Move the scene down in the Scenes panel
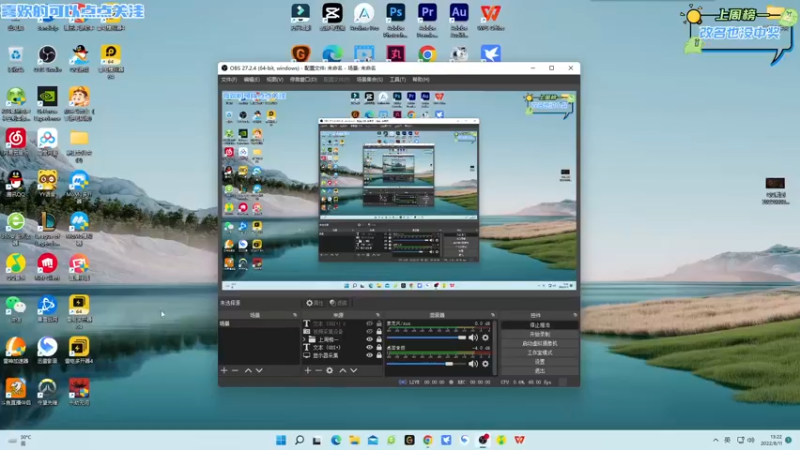This screenshot has width=800, height=450. tap(259, 370)
